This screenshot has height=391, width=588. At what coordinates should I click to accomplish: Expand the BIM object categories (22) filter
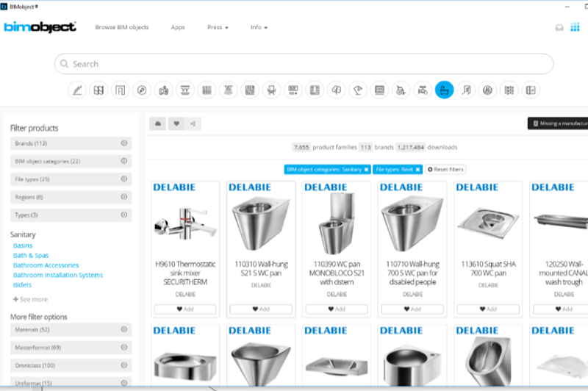pyautogui.click(x=71, y=161)
